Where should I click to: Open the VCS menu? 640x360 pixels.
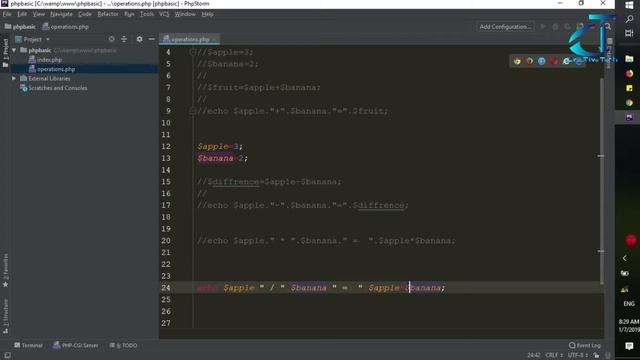[164, 14]
